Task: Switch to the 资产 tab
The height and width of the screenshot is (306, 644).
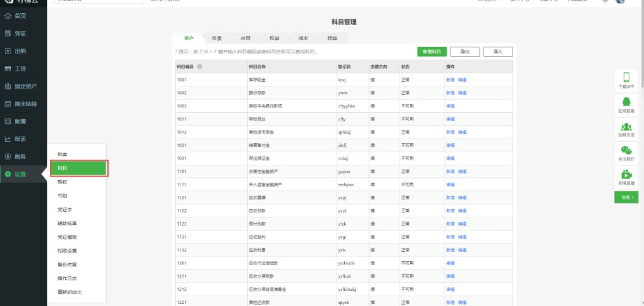Action: 189,38
